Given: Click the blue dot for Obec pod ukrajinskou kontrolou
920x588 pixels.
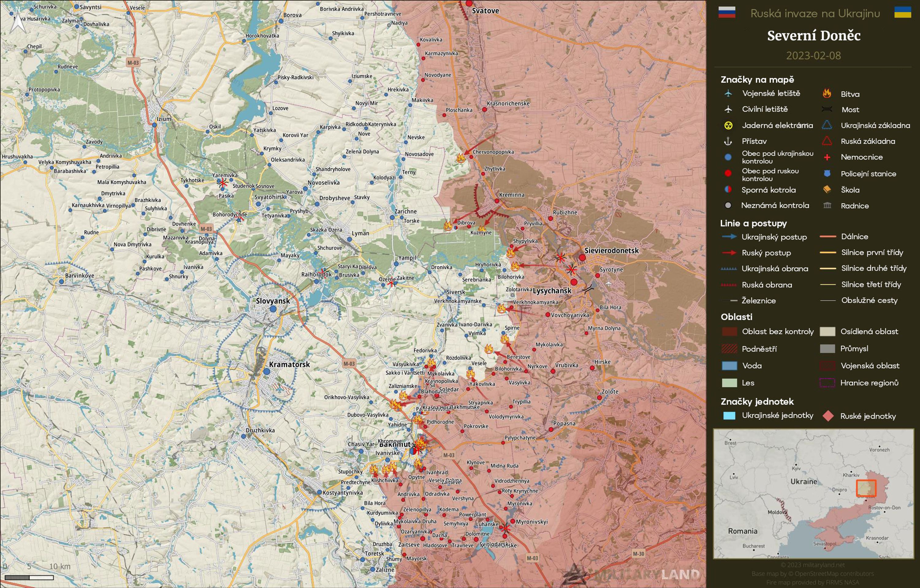Looking at the screenshot, I should click(728, 157).
